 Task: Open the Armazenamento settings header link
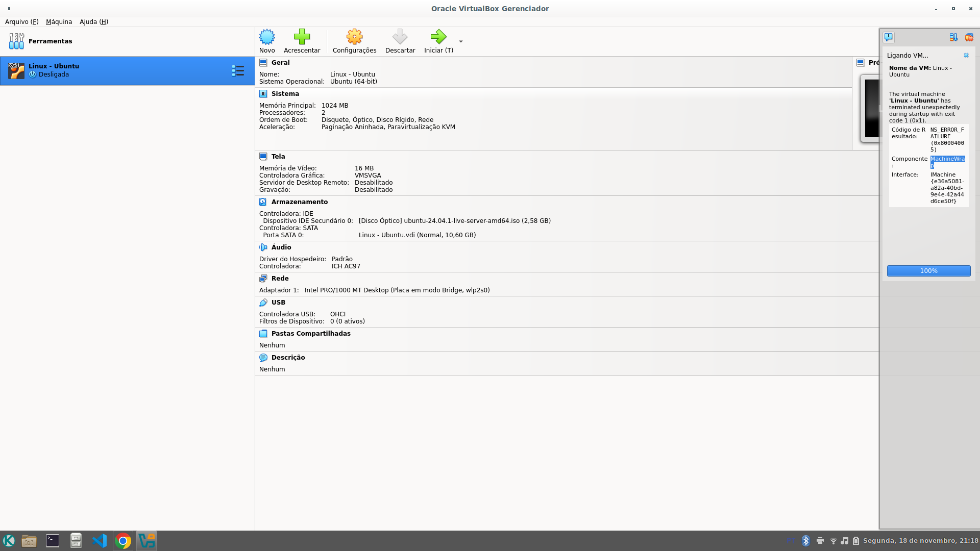[x=300, y=202]
